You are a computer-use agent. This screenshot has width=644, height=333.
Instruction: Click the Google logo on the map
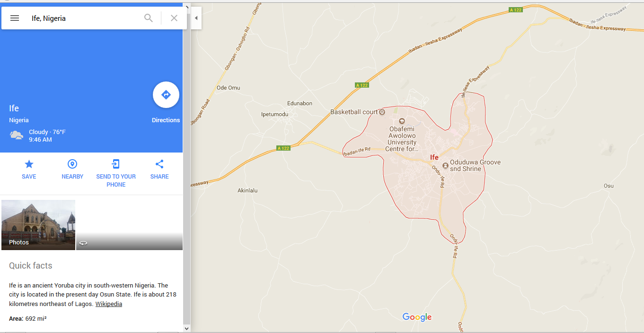pyautogui.click(x=417, y=317)
